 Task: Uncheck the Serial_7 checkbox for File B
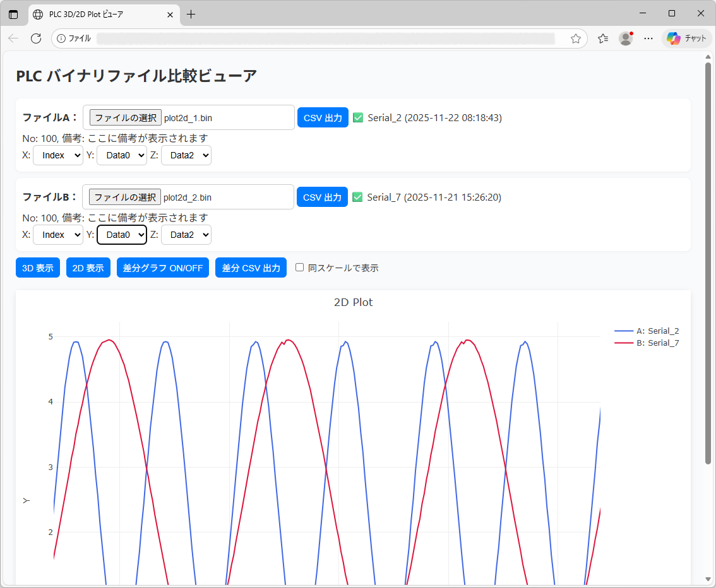(x=357, y=197)
